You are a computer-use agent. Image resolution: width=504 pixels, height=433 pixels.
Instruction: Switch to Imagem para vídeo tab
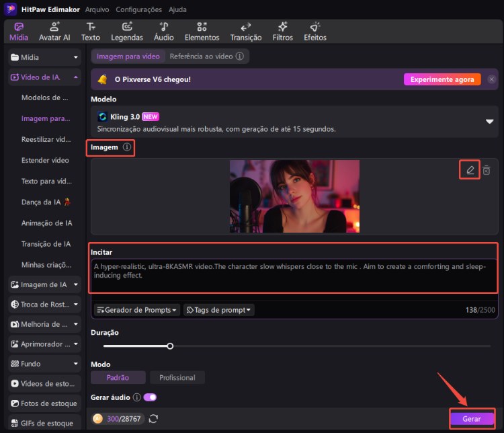click(x=128, y=56)
